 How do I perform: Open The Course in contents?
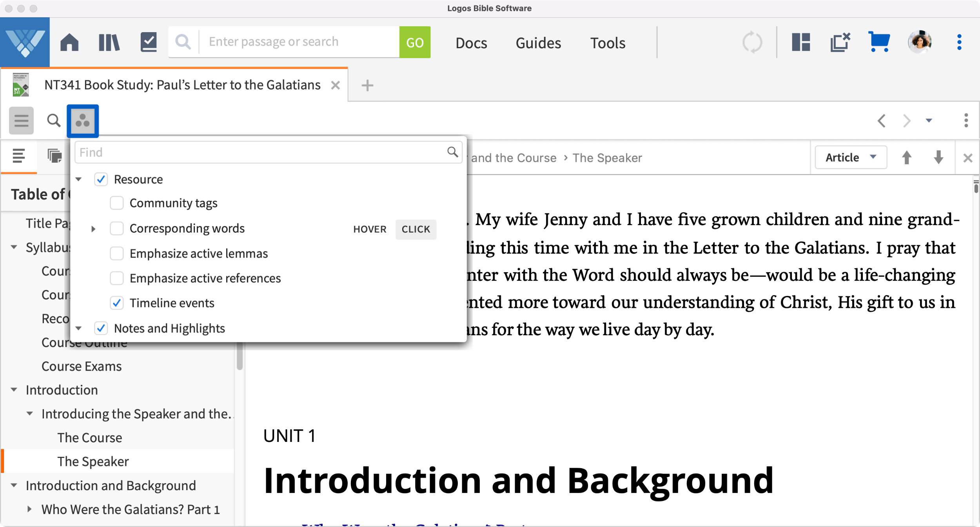click(x=90, y=438)
